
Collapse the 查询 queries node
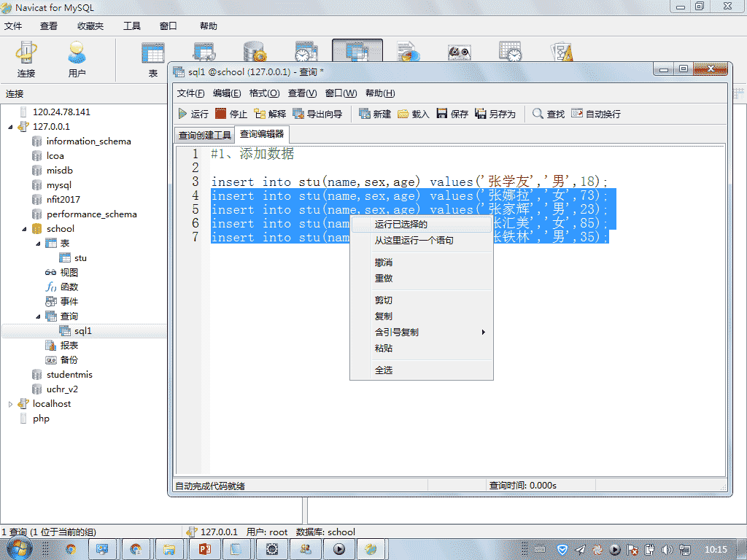[38, 316]
